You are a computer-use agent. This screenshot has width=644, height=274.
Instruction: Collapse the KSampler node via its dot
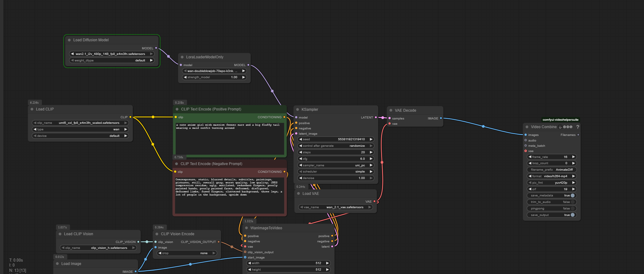click(298, 110)
